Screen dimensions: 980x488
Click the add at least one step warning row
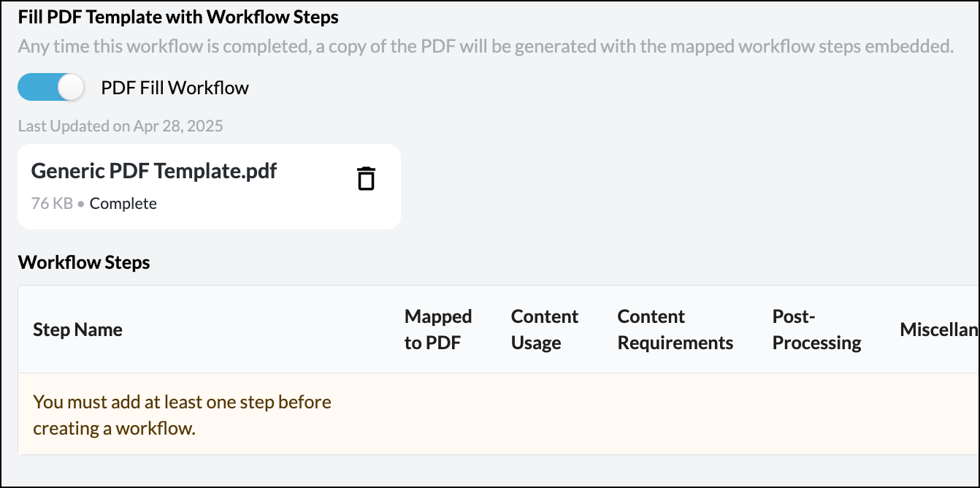click(498, 414)
